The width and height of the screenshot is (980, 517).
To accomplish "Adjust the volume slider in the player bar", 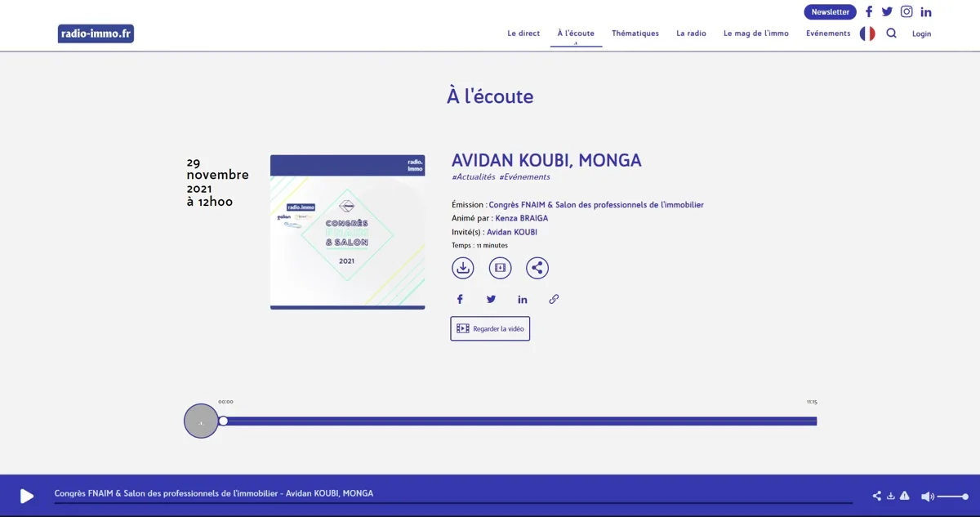I will [x=953, y=497].
